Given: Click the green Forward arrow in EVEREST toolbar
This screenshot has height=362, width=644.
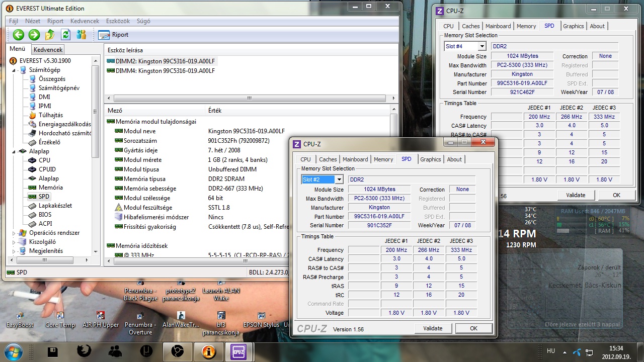Looking at the screenshot, I should [x=34, y=35].
